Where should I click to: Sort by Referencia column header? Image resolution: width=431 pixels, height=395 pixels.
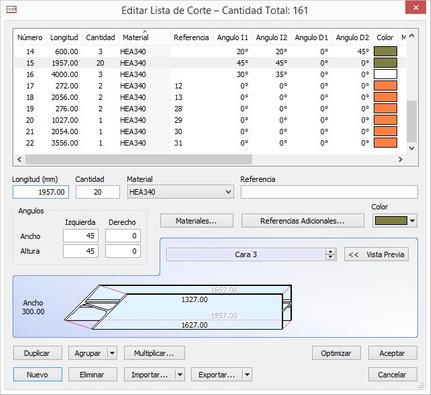pos(191,37)
